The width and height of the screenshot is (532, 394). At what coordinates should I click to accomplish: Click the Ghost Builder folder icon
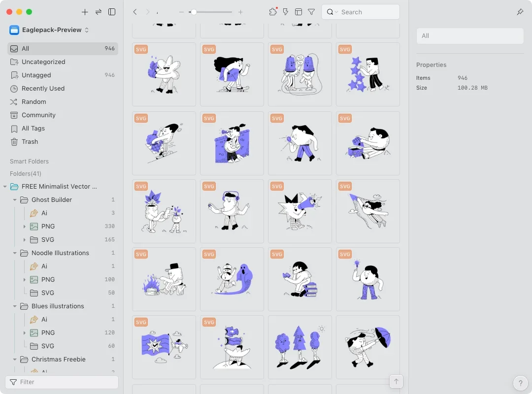[x=24, y=199]
